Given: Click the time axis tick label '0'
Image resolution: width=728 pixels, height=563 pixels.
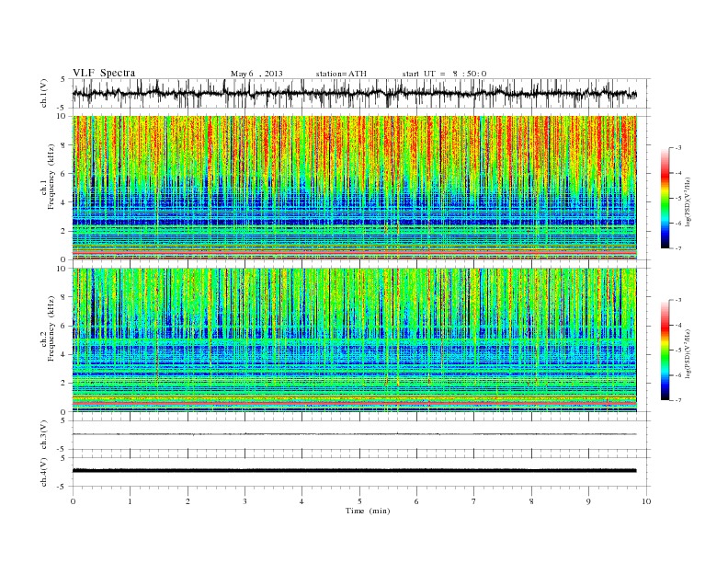Looking at the screenshot, I should pyautogui.click(x=73, y=501).
